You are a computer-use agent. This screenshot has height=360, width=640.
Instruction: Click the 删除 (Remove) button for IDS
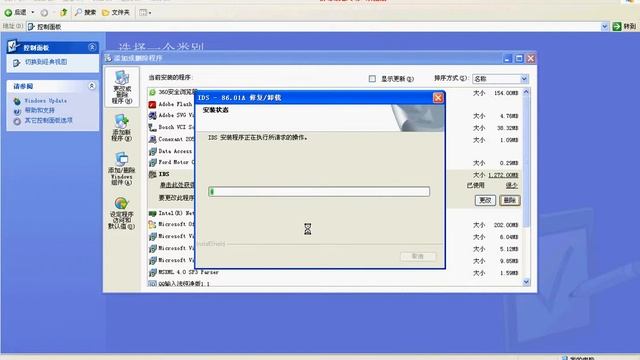(510, 200)
